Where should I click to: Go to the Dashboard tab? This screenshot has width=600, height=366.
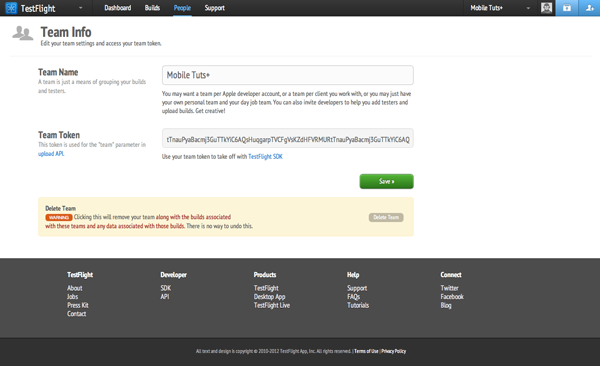pos(117,8)
